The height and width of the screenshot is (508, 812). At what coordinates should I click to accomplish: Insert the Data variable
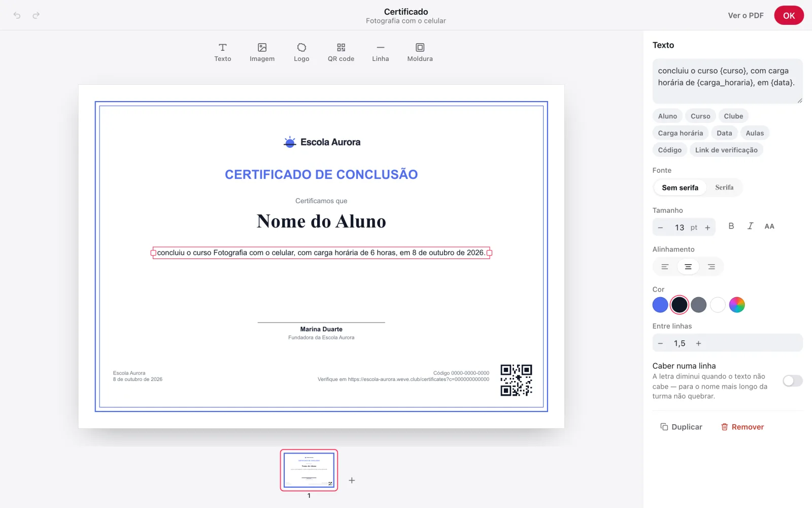pyautogui.click(x=724, y=133)
